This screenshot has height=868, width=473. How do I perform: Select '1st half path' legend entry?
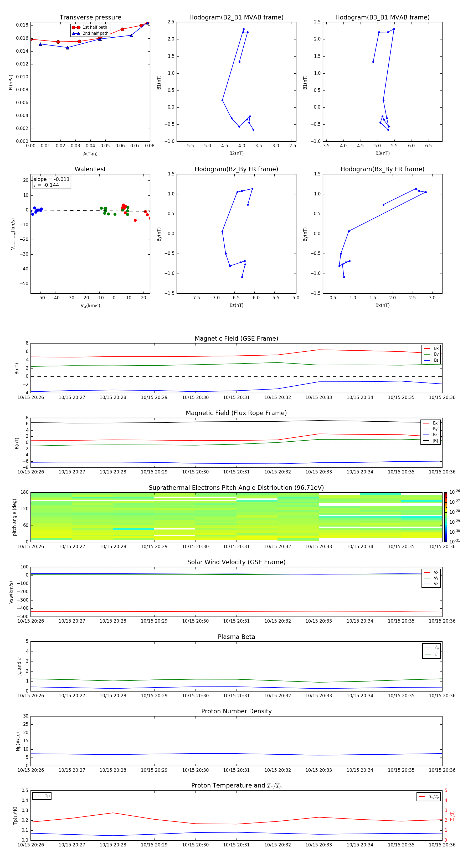90,27
